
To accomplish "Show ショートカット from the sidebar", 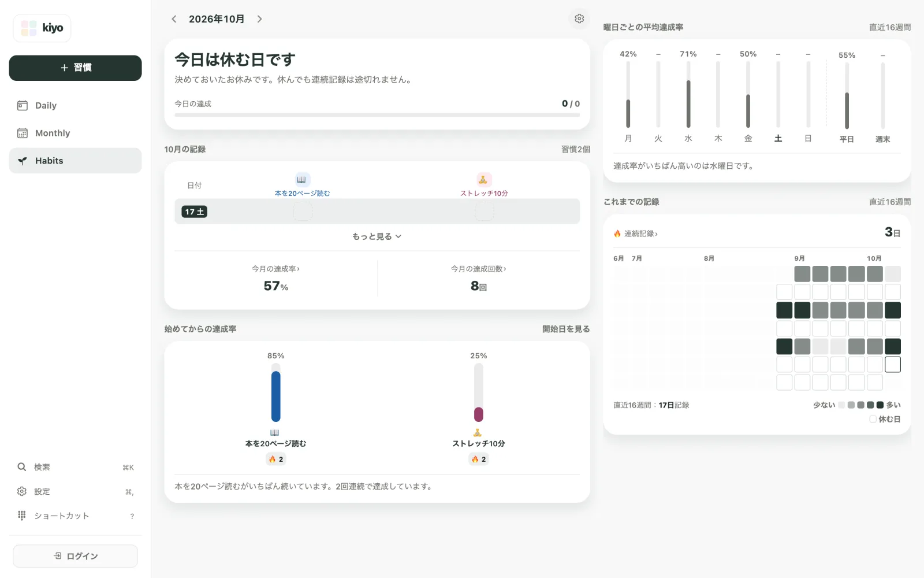I will click(x=76, y=516).
